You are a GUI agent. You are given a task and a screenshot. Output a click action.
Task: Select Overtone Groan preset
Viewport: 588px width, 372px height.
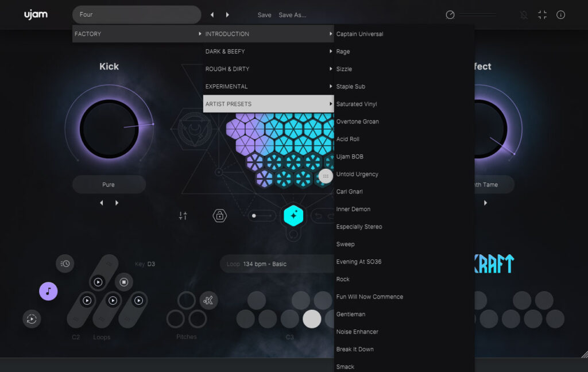click(x=404, y=122)
